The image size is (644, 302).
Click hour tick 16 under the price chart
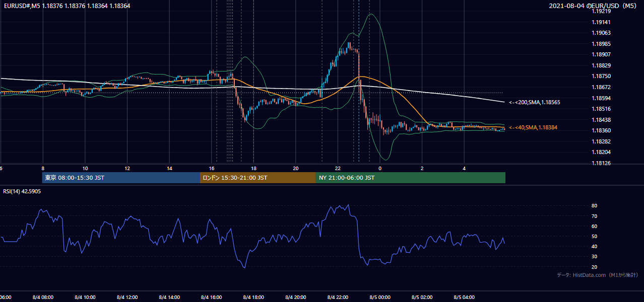point(212,168)
